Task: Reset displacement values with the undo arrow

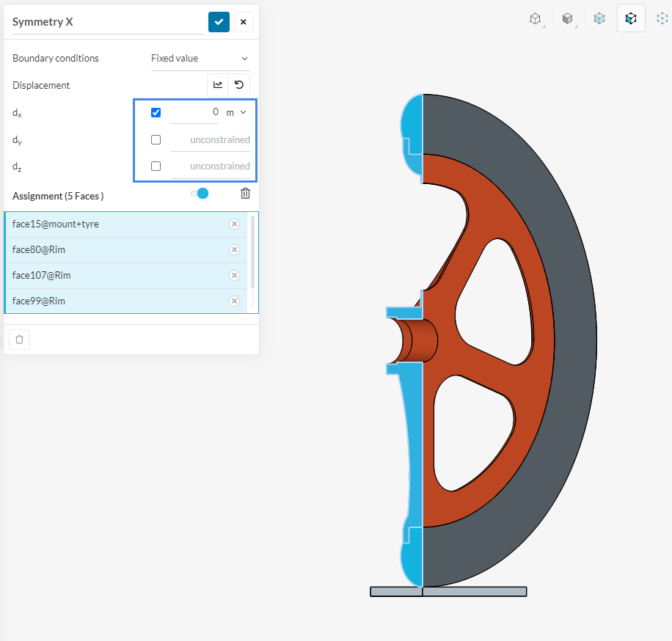Action: [239, 85]
